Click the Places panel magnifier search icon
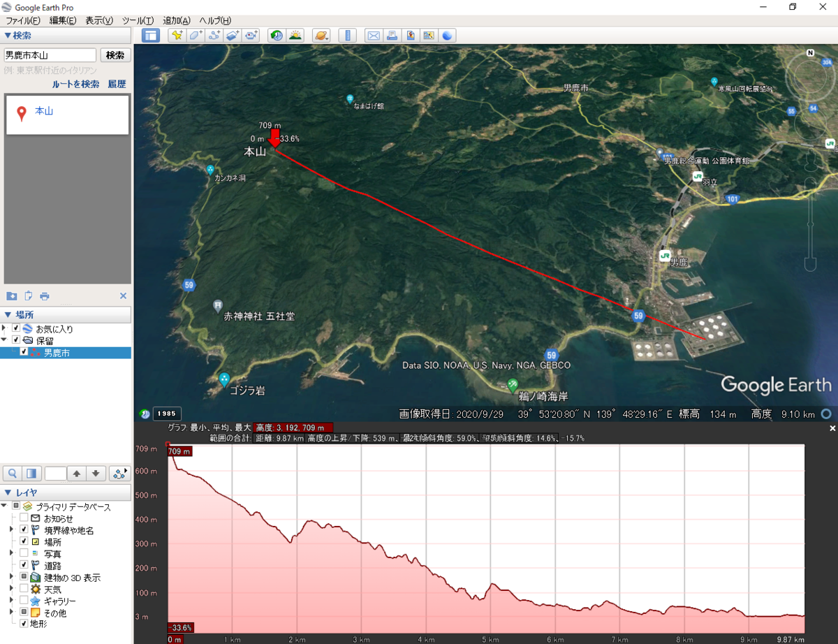This screenshot has width=838, height=644. tap(13, 474)
